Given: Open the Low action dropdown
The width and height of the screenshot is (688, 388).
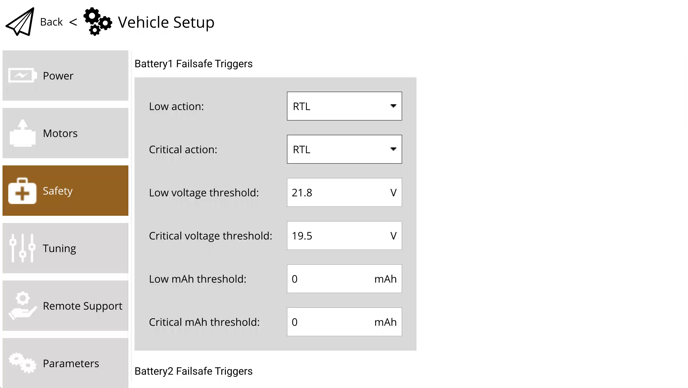Looking at the screenshot, I should (x=344, y=106).
